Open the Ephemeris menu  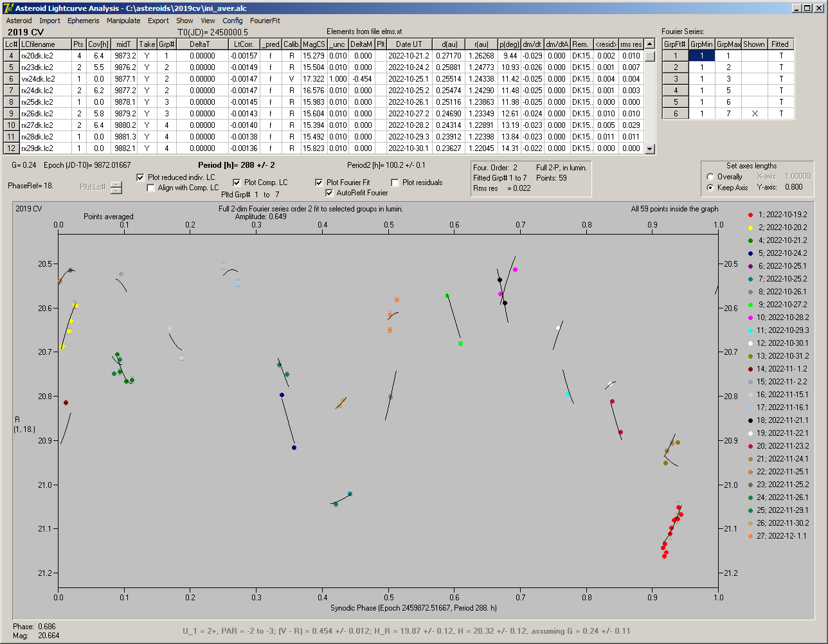83,21
